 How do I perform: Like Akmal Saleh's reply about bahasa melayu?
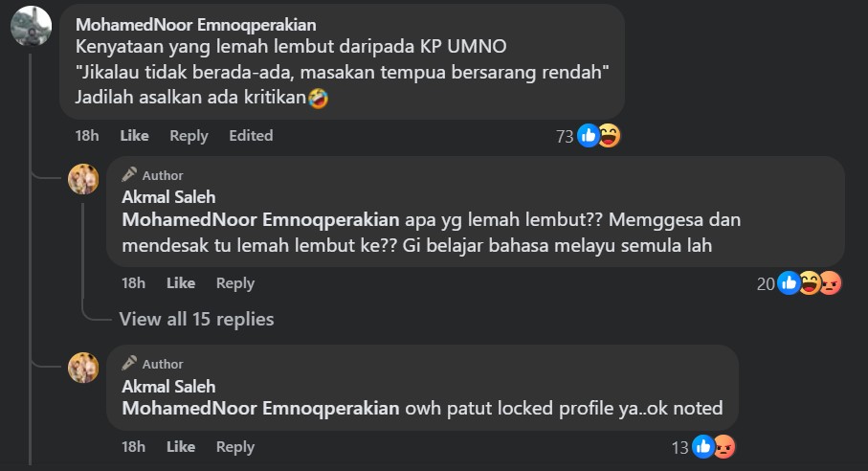coord(181,283)
